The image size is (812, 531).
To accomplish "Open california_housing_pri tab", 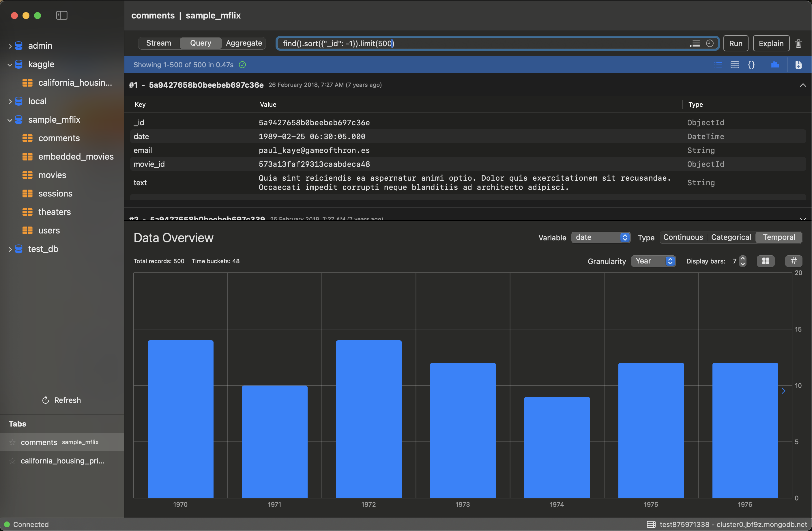I will point(62,461).
